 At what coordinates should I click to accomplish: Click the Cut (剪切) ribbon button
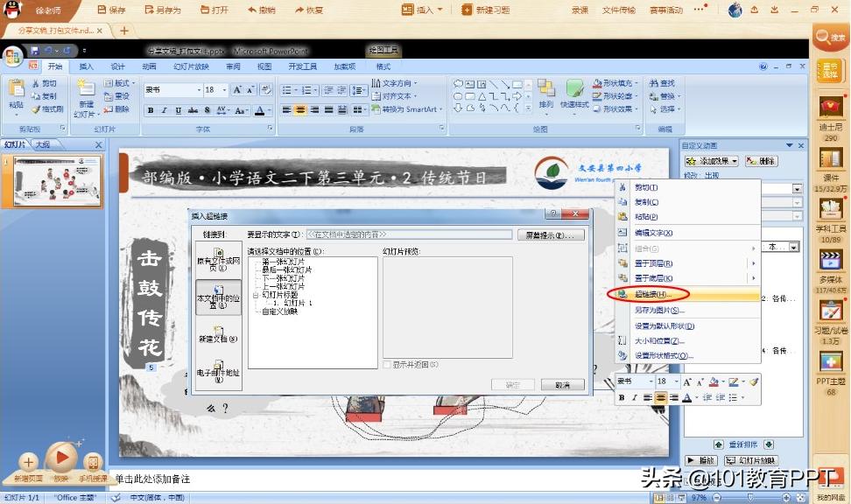[45, 83]
